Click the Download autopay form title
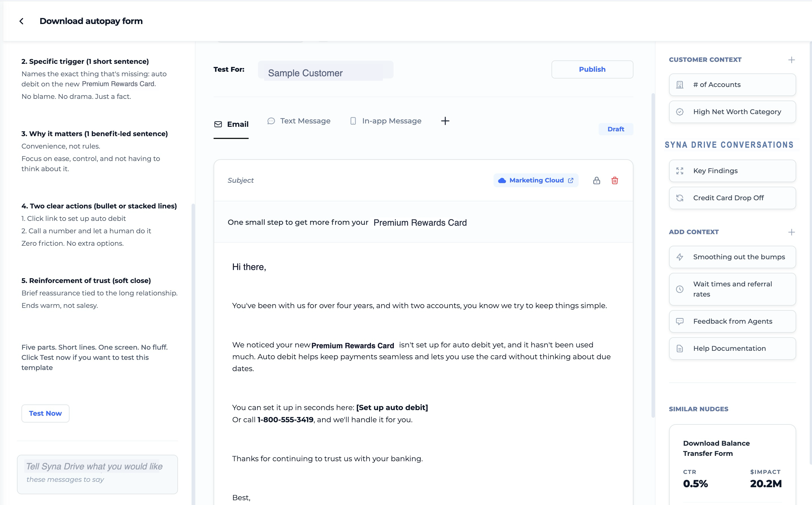This screenshot has width=812, height=505. (91, 21)
